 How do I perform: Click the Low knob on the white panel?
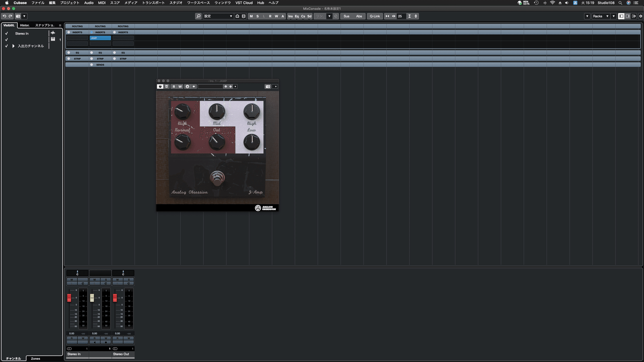pyautogui.click(x=252, y=142)
